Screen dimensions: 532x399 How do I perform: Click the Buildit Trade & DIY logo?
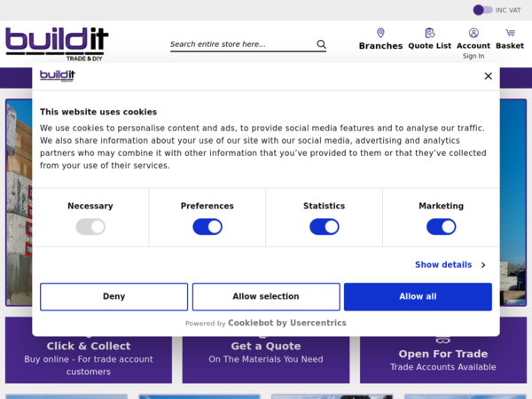click(x=57, y=44)
